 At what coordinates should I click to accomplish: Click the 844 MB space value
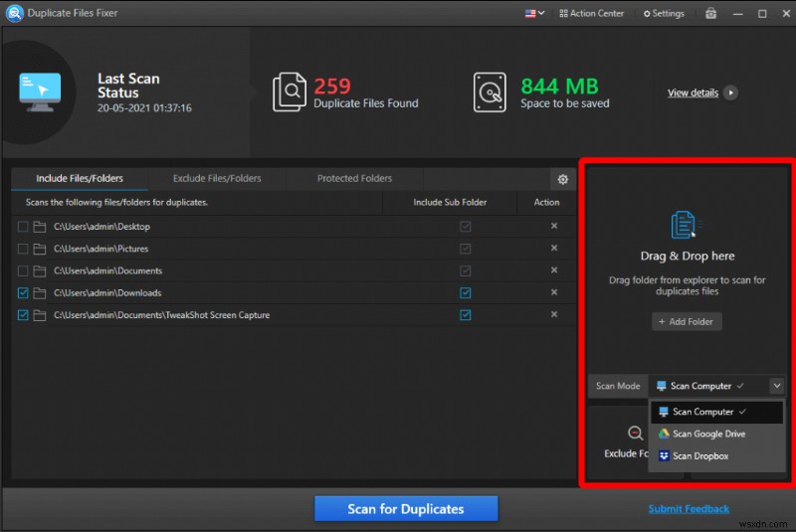pos(559,87)
